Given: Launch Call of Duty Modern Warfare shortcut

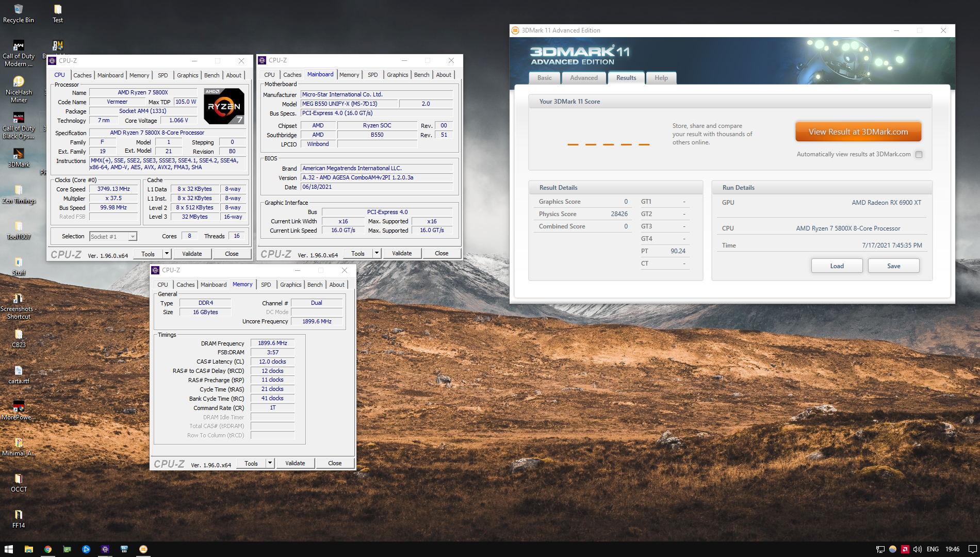Looking at the screenshot, I should tap(19, 54).
